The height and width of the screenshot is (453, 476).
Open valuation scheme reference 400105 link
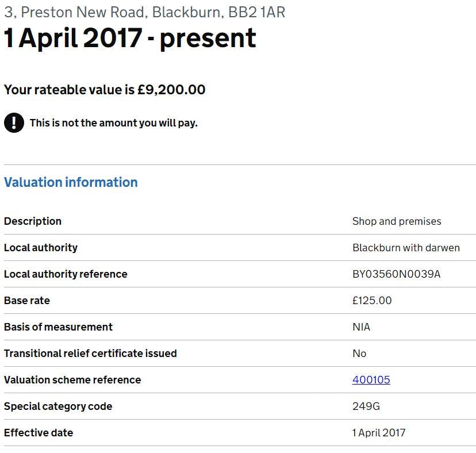(371, 380)
